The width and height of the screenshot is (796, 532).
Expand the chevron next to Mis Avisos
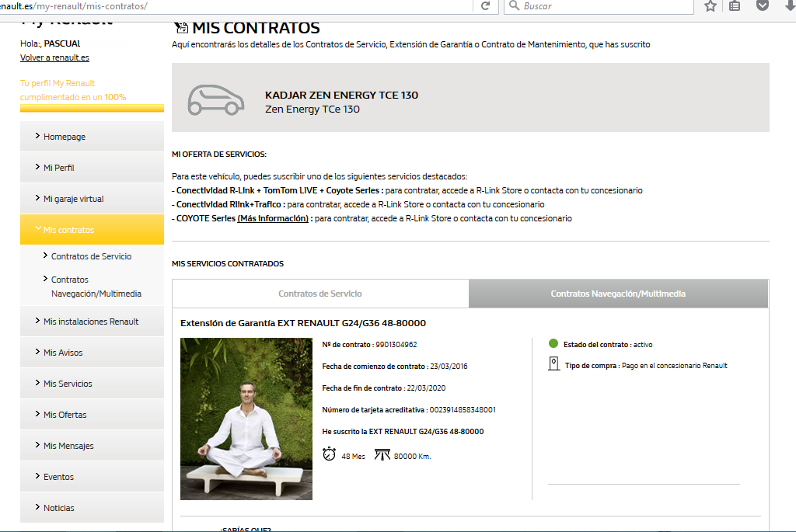pyautogui.click(x=37, y=352)
